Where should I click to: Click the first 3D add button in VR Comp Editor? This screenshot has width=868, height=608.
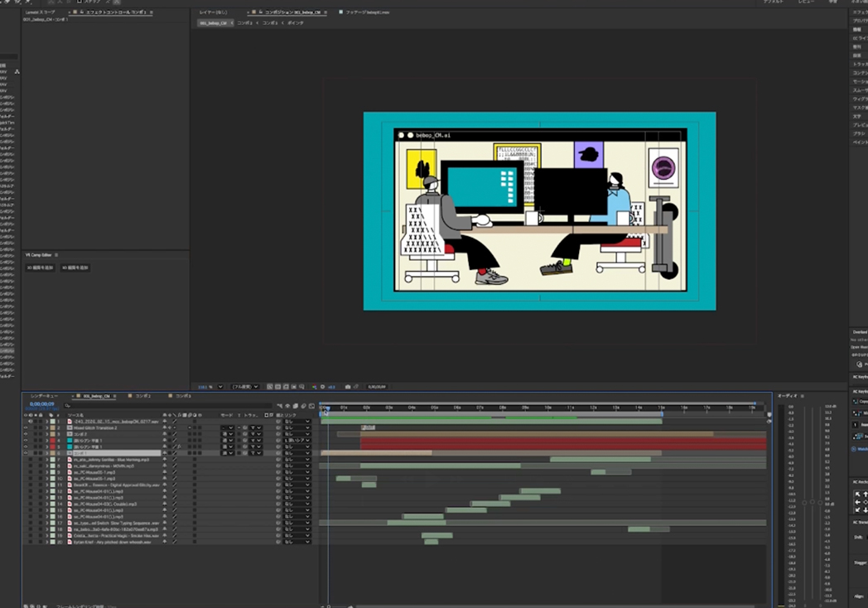[41, 268]
